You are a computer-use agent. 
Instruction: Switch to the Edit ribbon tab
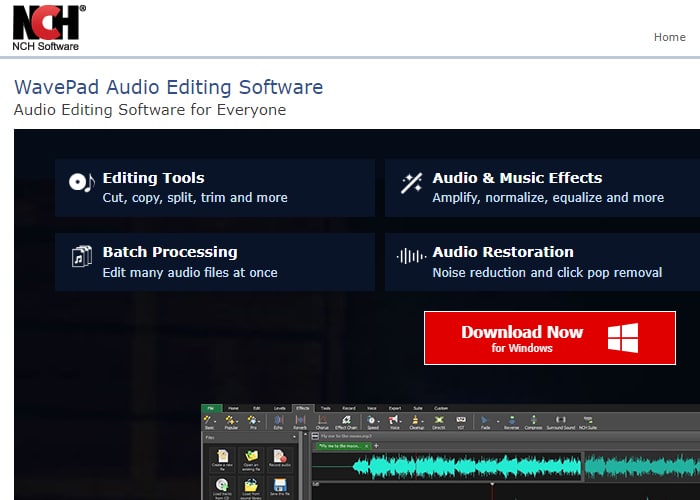point(257,408)
